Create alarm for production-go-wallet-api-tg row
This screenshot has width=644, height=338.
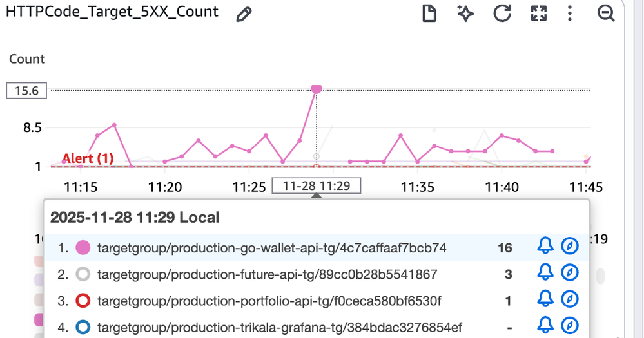(545, 246)
